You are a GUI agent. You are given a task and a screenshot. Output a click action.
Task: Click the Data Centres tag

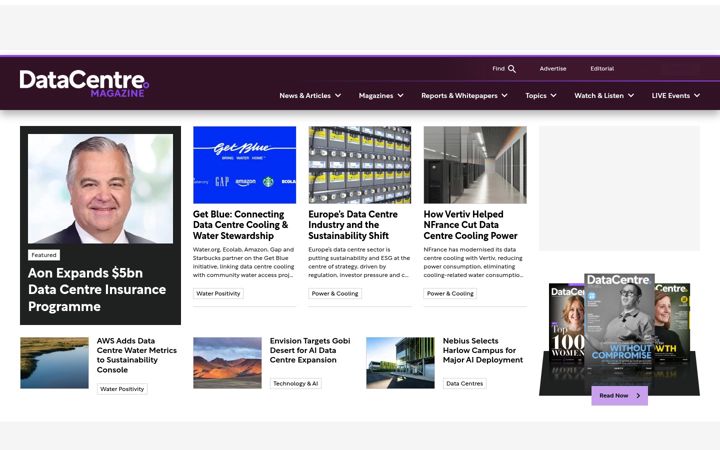point(465,383)
